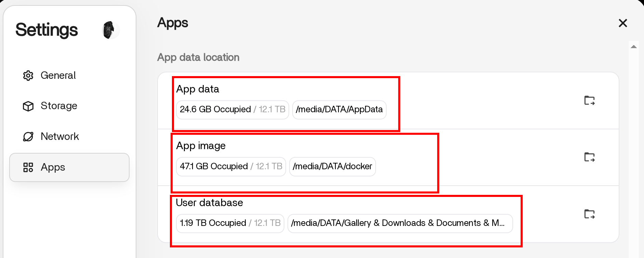Select the Storage text label in sidebar
This screenshot has width=644, height=258.
[x=59, y=106]
